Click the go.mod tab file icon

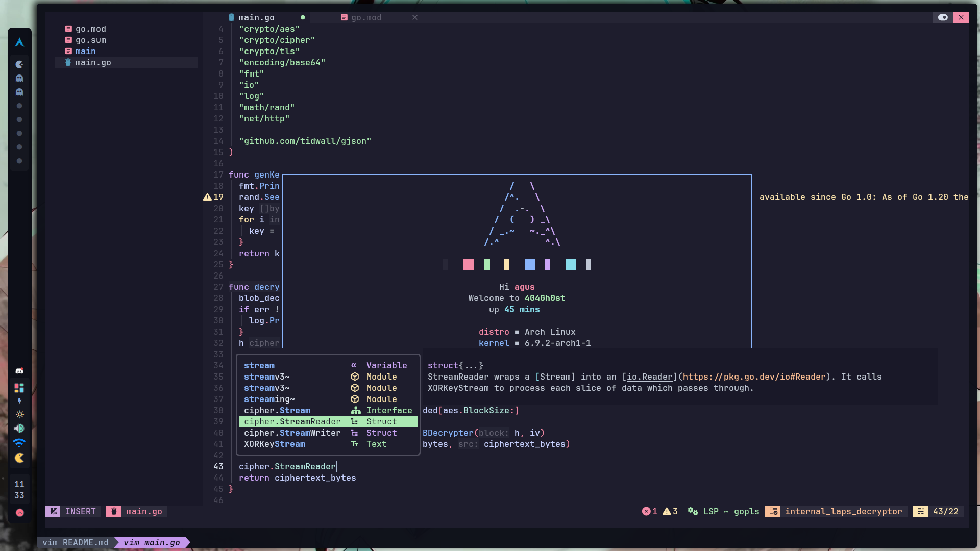(344, 17)
